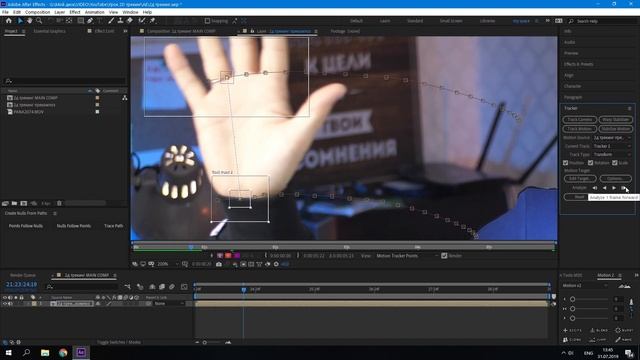Open the View Motion Tracker Points dropdown
The width and height of the screenshot is (640, 360).
click(408, 256)
